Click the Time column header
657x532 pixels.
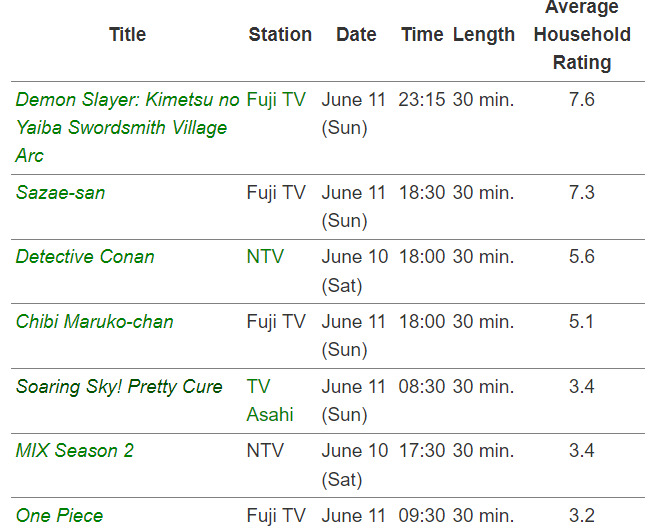pyautogui.click(x=421, y=34)
